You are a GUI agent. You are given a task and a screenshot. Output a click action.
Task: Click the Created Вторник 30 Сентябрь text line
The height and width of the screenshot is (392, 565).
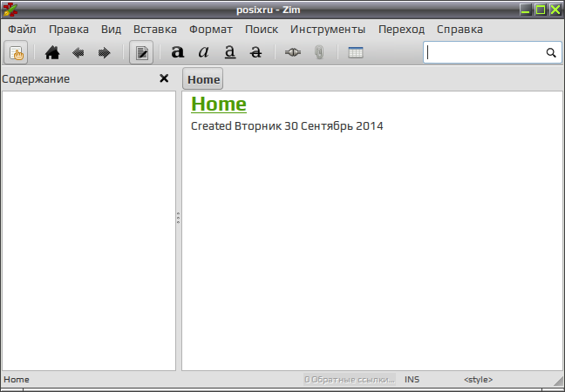(287, 126)
